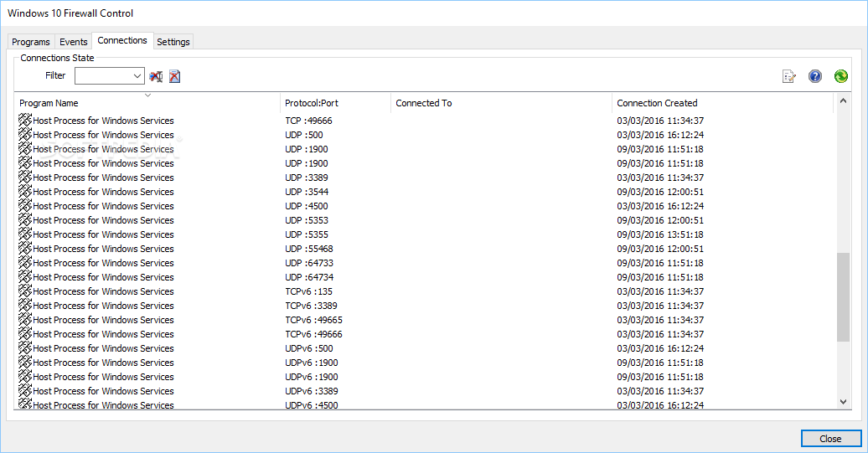Click the sort chevron above Program Name
This screenshot has width=868, height=453.
tap(147, 95)
